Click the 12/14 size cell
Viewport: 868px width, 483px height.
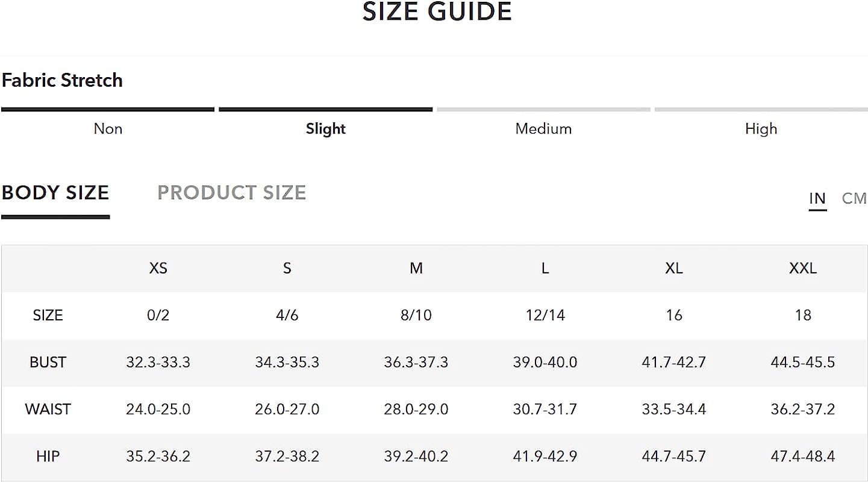(x=545, y=315)
